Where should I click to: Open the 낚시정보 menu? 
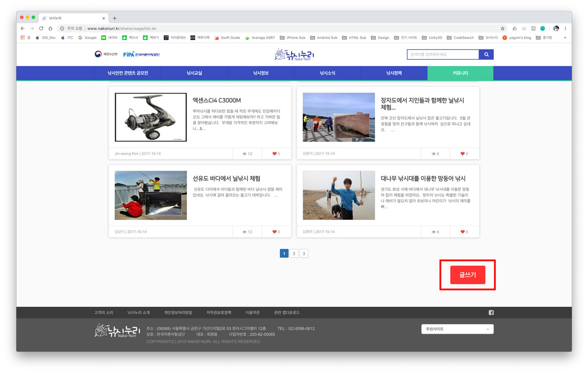click(261, 73)
